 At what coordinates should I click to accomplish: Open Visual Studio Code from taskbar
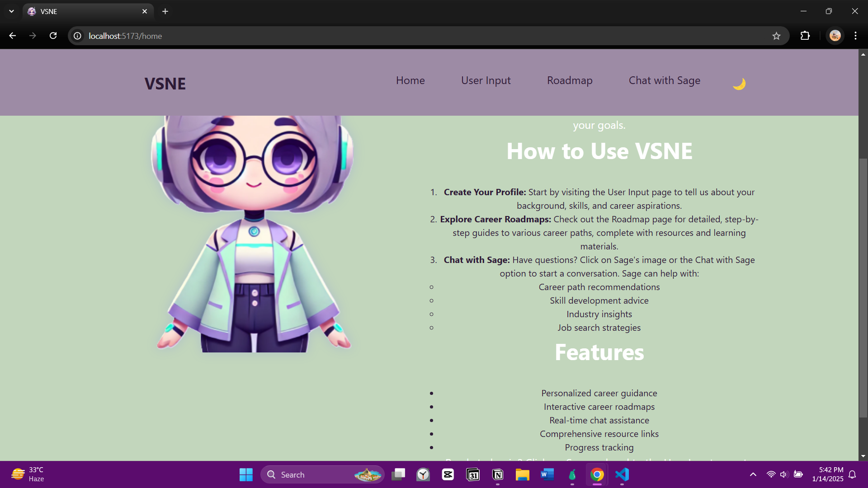click(x=622, y=474)
